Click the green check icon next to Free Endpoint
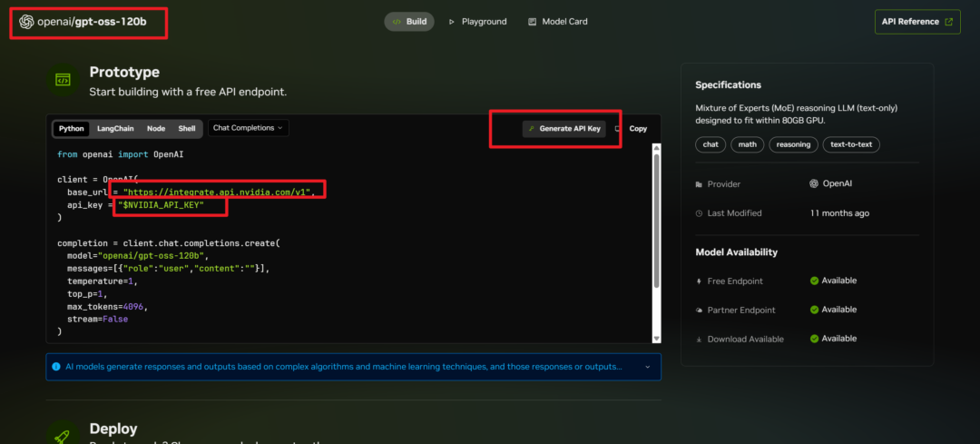This screenshot has width=980, height=444. 814,281
